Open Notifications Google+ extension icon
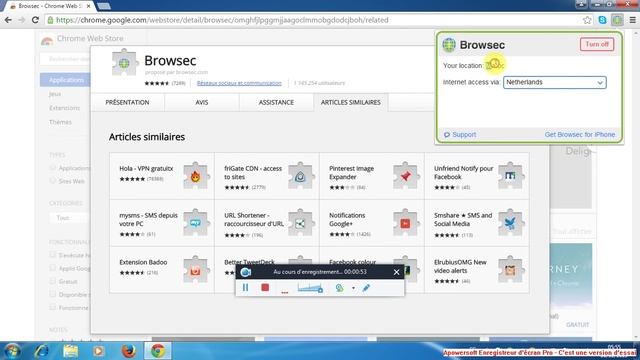This screenshot has height=360, width=640. click(406, 222)
